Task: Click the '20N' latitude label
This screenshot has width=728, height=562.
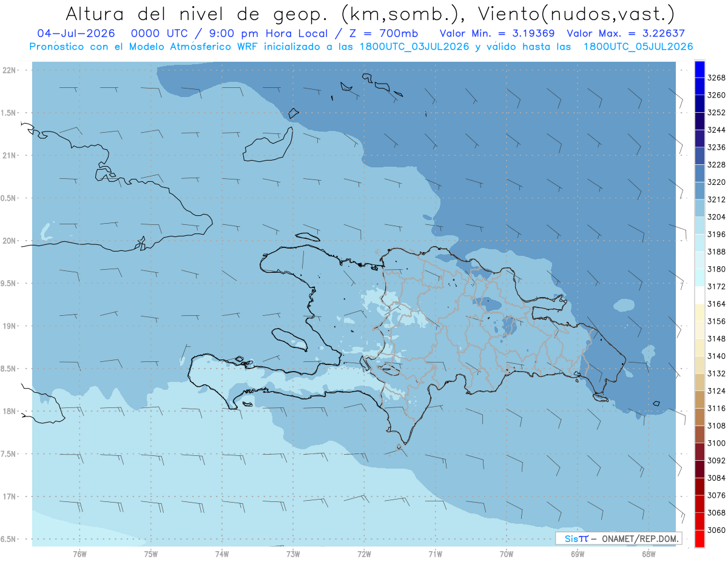Action: pos(10,241)
